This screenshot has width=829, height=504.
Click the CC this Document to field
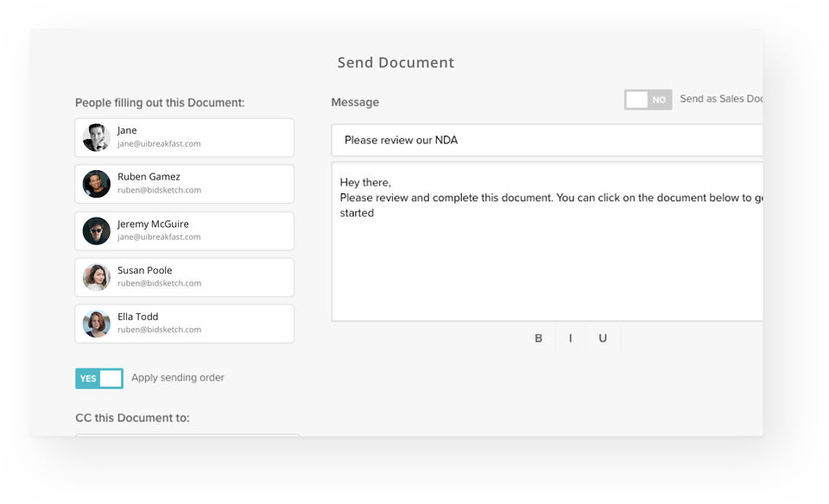187,435
